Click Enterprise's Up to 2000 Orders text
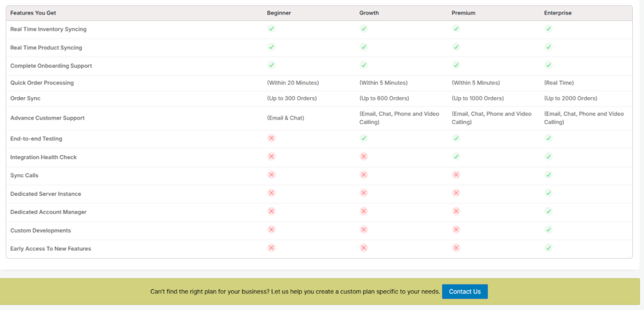This screenshot has height=310, width=644. click(570, 99)
